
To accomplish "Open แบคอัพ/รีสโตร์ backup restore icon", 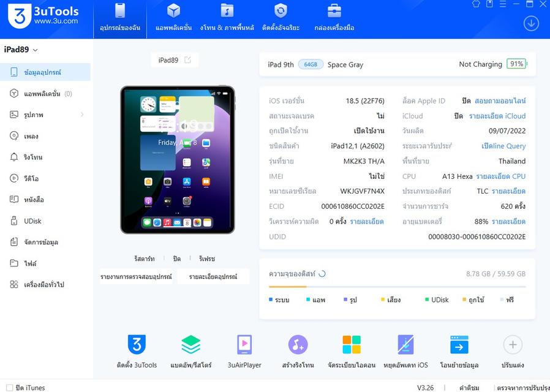I will pyautogui.click(x=191, y=345).
